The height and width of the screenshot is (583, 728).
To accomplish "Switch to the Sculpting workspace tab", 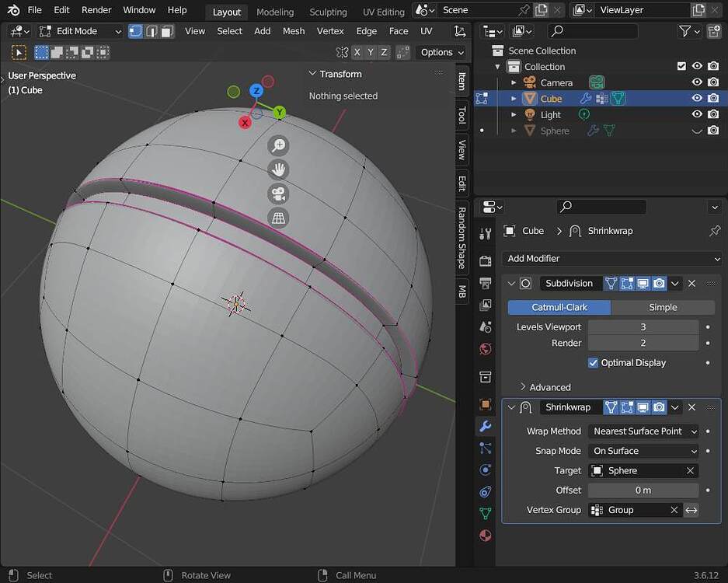I will coord(328,12).
